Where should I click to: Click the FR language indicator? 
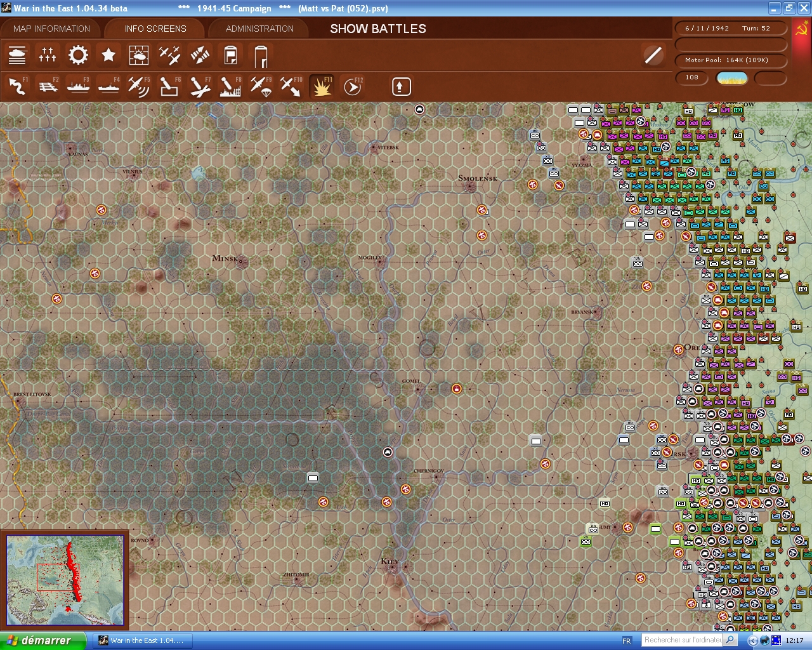(627, 641)
